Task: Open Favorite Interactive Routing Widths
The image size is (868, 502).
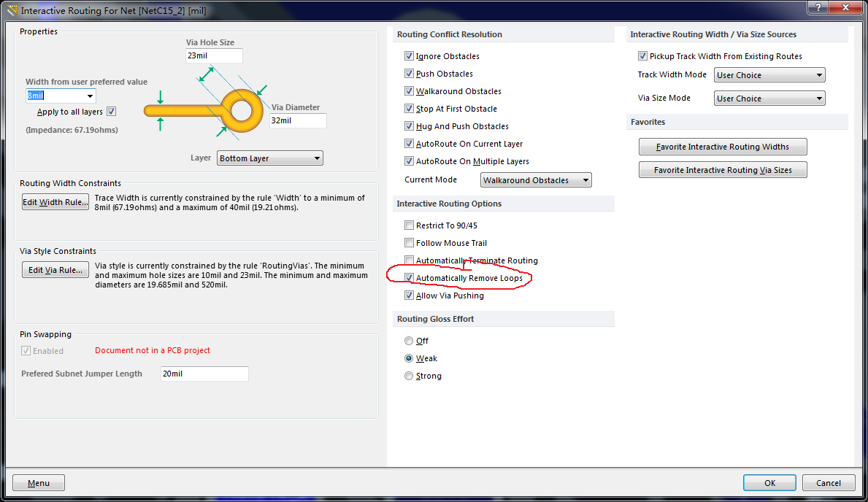Action: coord(723,147)
